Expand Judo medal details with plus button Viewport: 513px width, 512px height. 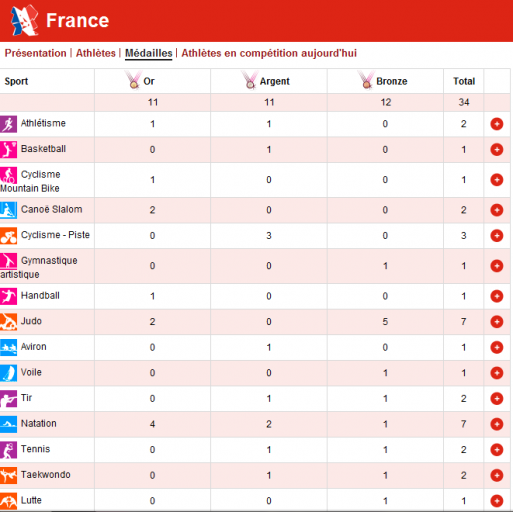click(496, 322)
